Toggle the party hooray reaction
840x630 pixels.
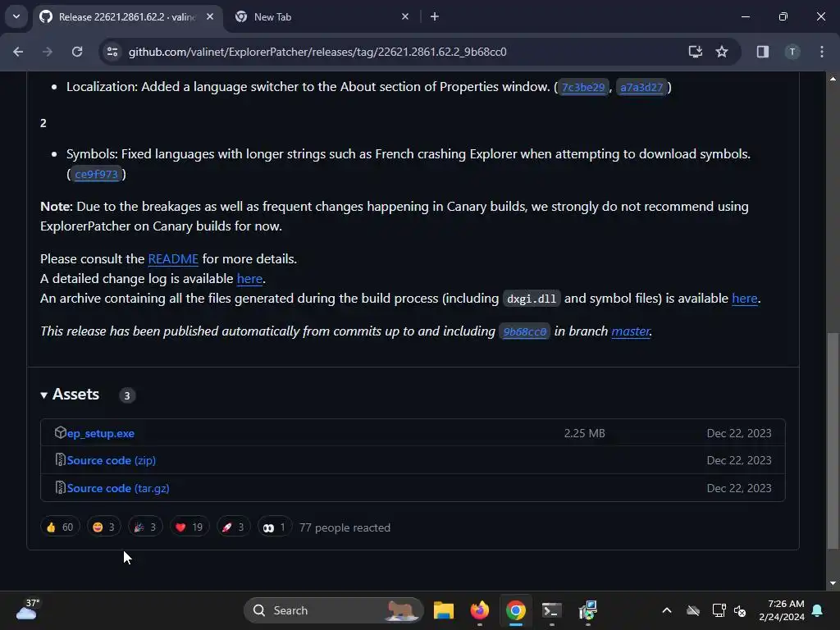[x=145, y=527]
